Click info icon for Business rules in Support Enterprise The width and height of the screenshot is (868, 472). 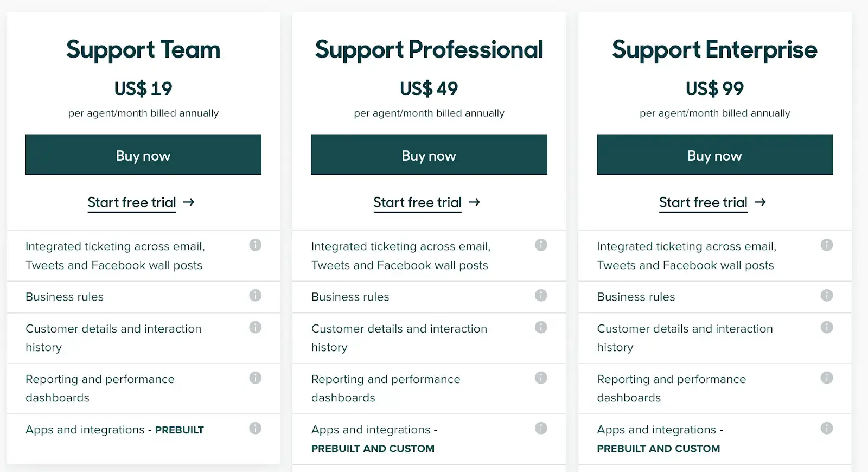(826, 295)
